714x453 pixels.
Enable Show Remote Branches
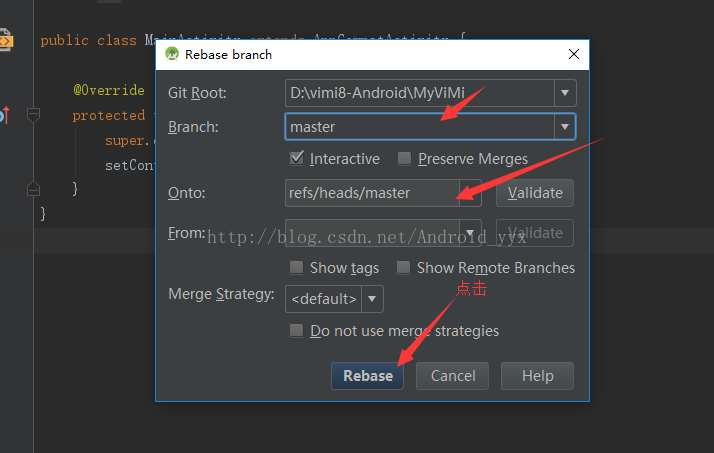403,267
